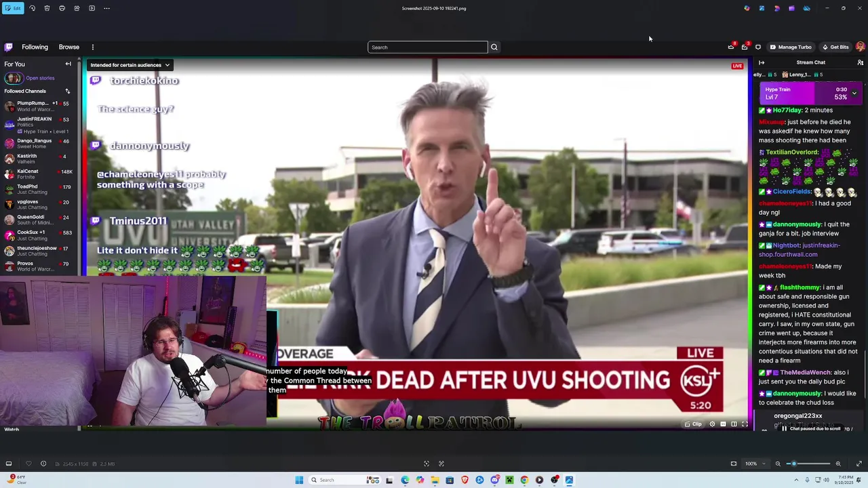The height and width of the screenshot is (488, 868).
Task: Click the Twitch Search input field
Action: pos(427,47)
